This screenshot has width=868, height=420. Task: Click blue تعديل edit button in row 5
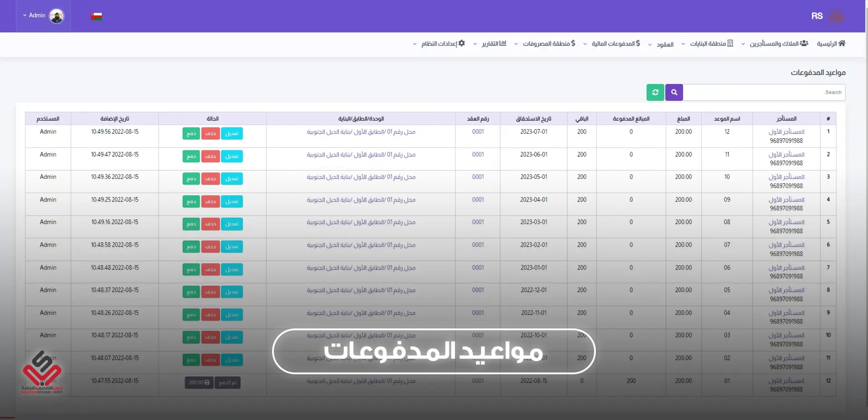(x=232, y=224)
